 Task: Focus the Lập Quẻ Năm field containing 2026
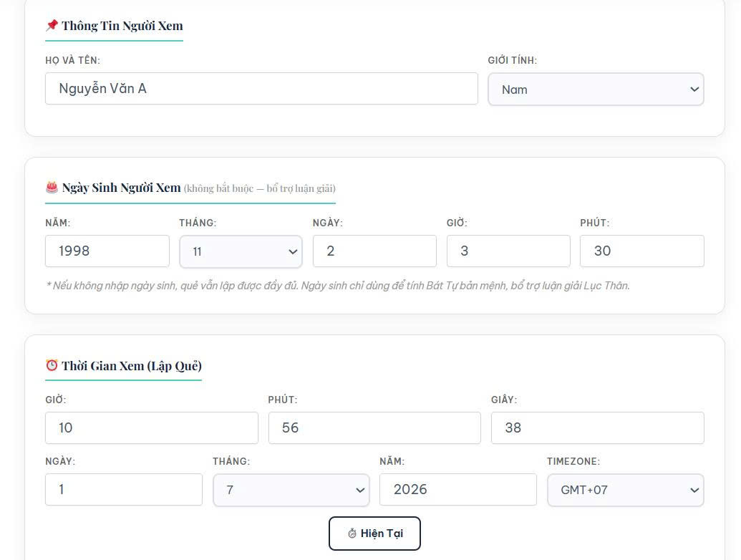pyautogui.click(x=458, y=489)
